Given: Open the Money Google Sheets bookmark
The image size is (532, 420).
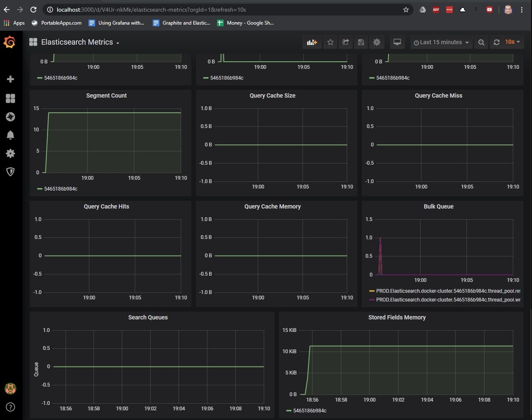Looking at the screenshot, I should 246,23.
